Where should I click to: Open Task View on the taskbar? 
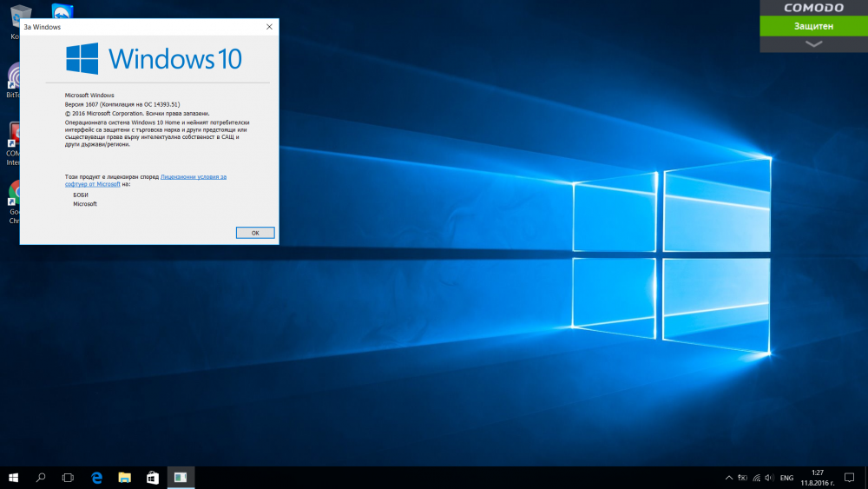pos(68,478)
